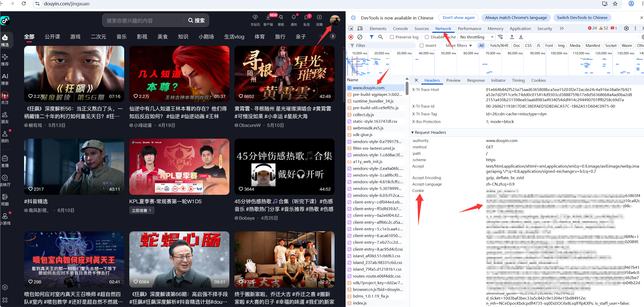Select the www.douyin.com request row
The width and height of the screenshot is (644, 307).
click(x=376, y=88)
